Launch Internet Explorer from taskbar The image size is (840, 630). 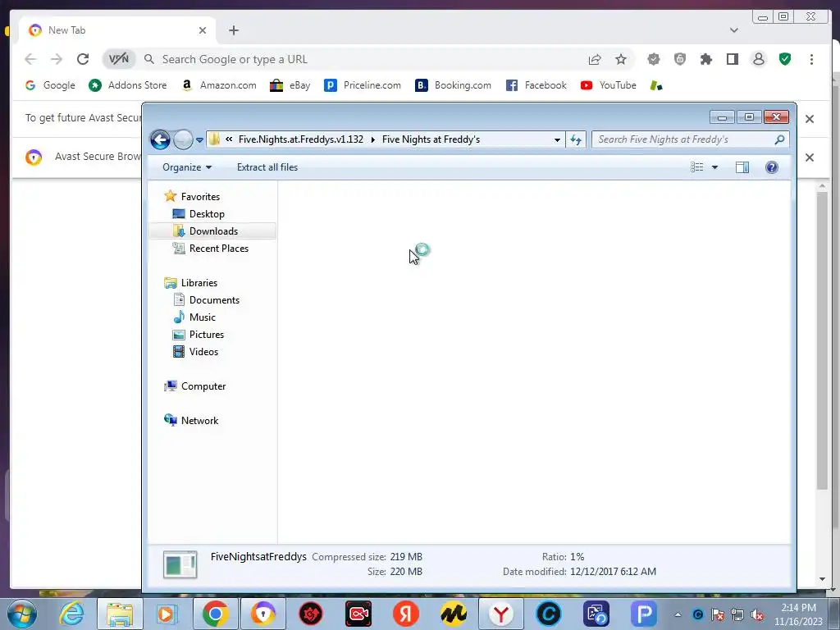tap(72, 614)
